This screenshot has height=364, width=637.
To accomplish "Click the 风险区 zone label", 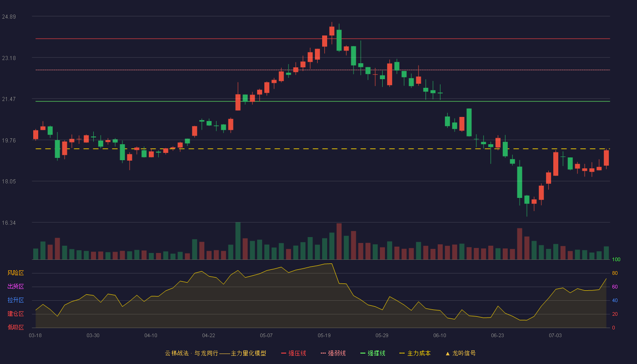I will (16, 273).
